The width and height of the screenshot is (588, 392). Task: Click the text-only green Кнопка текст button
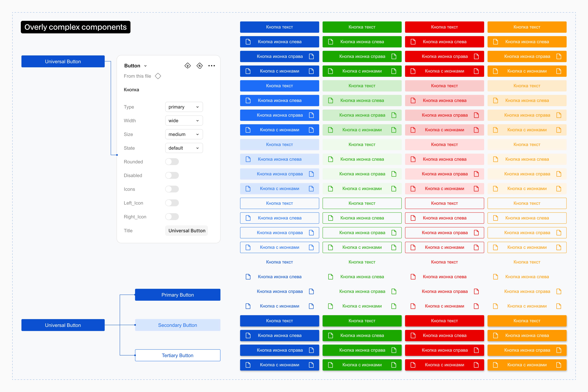[x=362, y=262]
